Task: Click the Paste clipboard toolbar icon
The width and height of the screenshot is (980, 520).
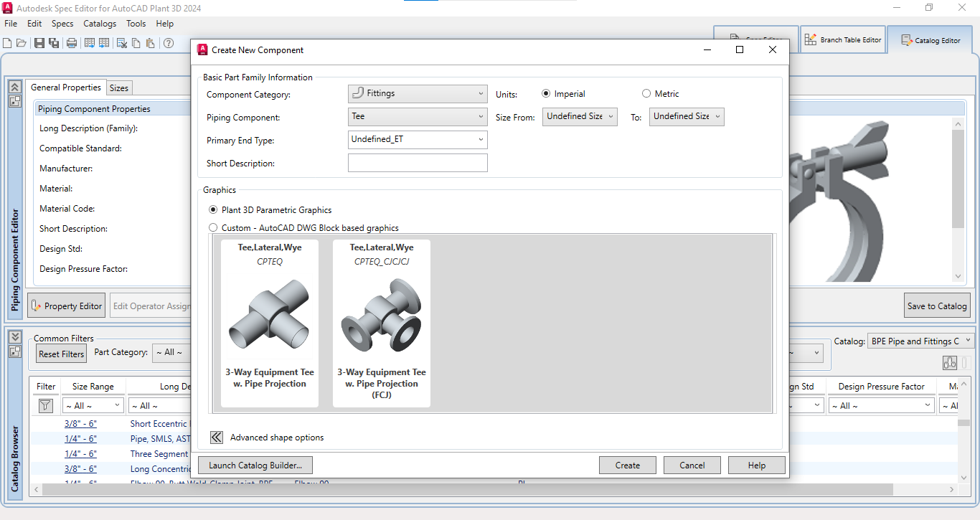Action: point(150,43)
